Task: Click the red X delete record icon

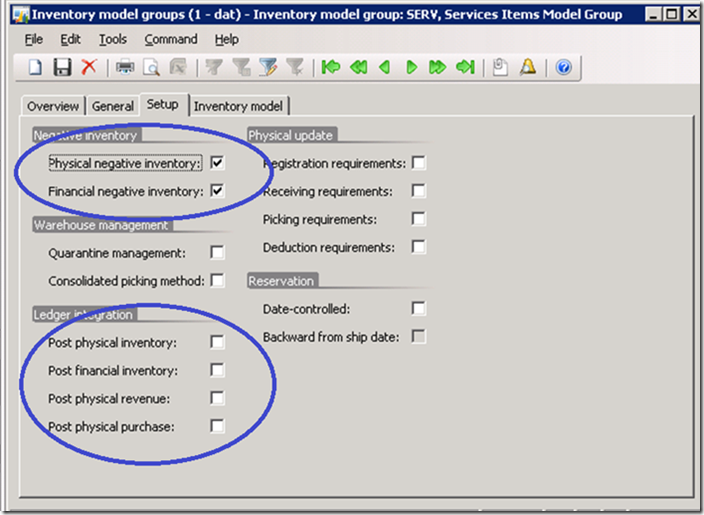Action: click(x=89, y=68)
